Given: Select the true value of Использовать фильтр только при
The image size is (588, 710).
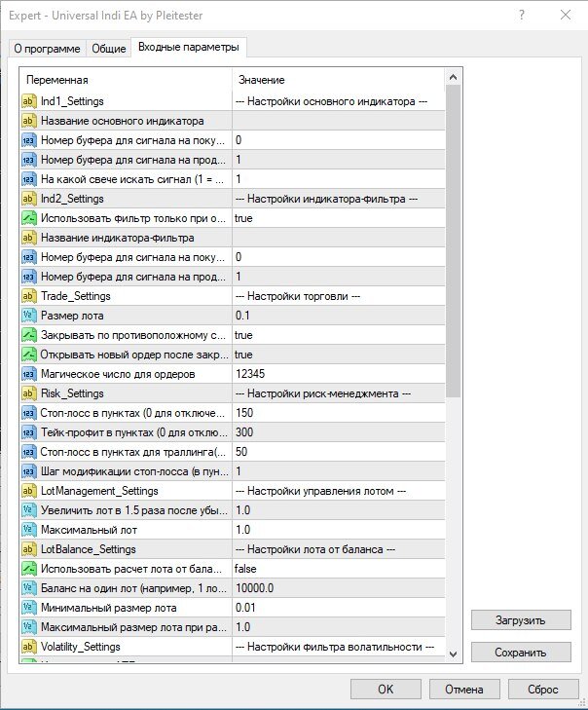Looking at the screenshot, I should coord(243,218).
